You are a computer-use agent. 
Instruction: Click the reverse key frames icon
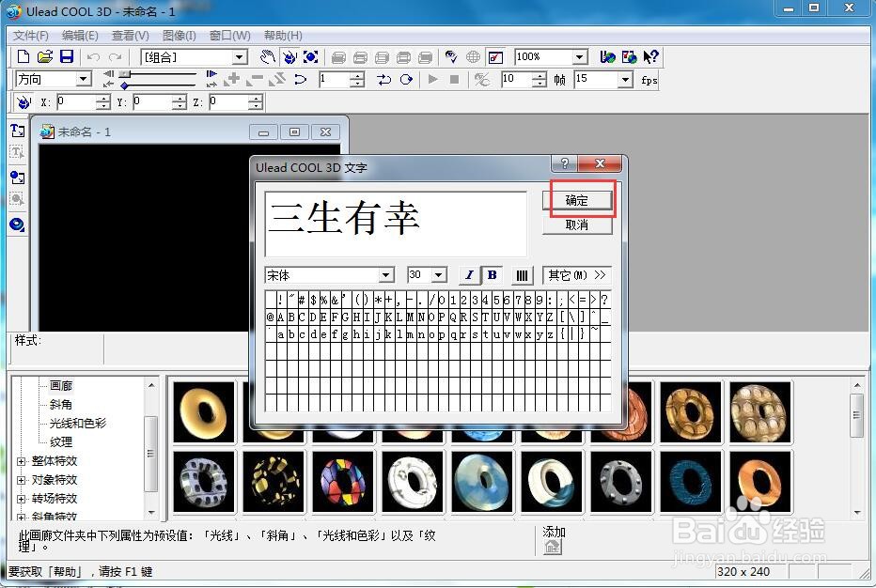277,79
